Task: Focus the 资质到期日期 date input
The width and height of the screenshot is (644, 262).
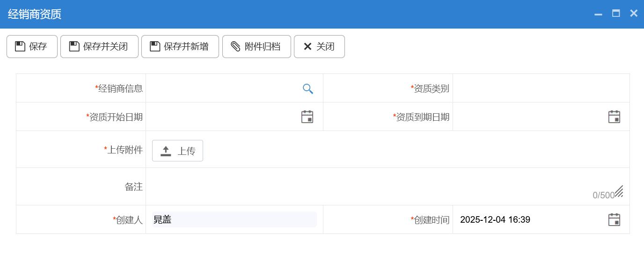Action: point(529,117)
